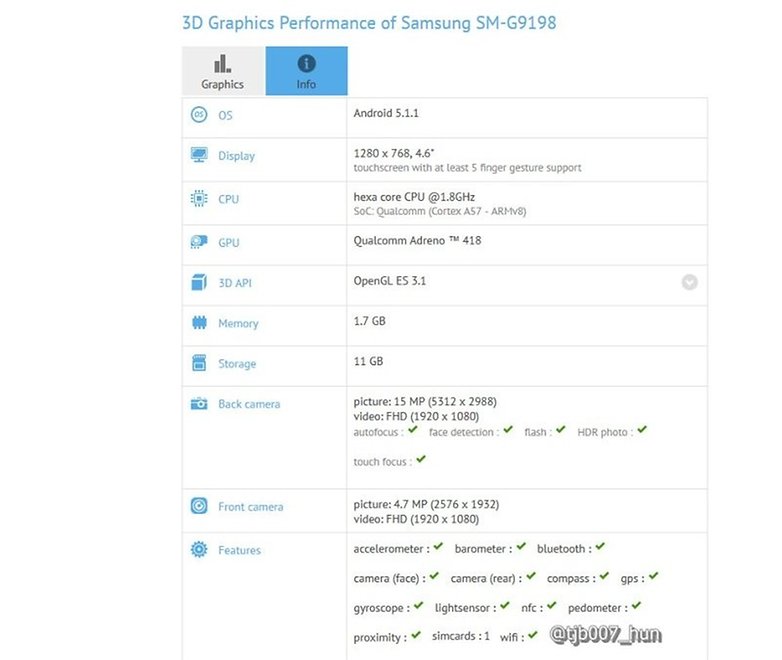Screen dimensions: 782x660
Task: Click the Android 5.1.1 value
Action: tap(386, 113)
